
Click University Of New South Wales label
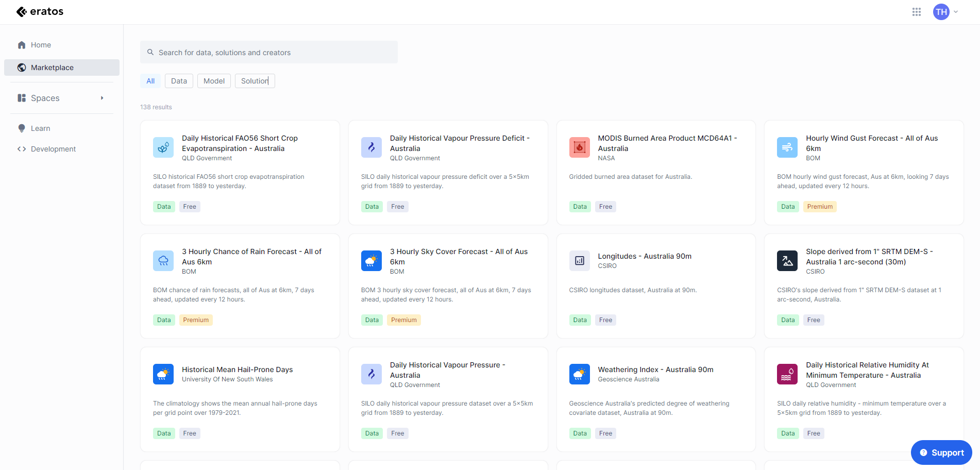(x=227, y=379)
